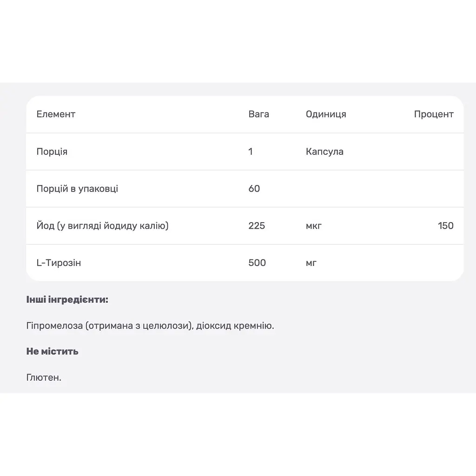The height and width of the screenshot is (476, 476).
Task: Click the 'Одиниця' column header
Action: tap(326, 114)
